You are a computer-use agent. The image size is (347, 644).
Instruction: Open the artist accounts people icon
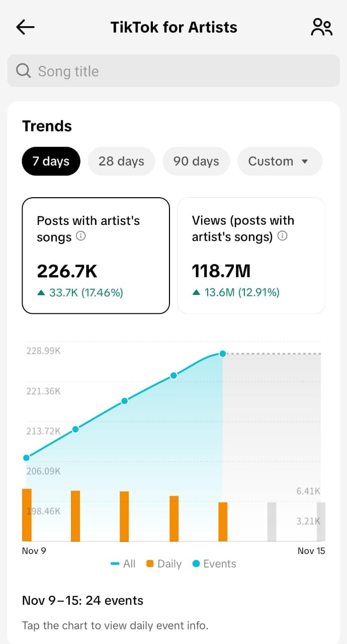321,27
